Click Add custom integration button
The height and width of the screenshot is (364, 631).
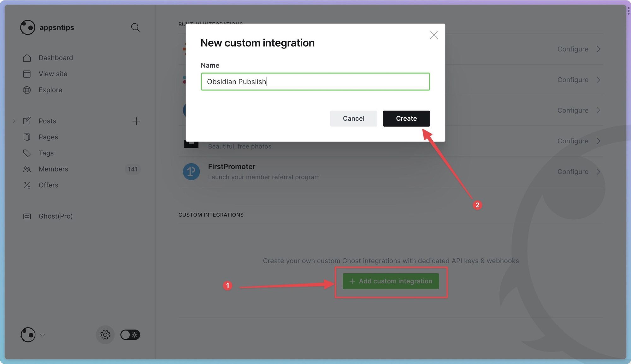coord(391,281)
